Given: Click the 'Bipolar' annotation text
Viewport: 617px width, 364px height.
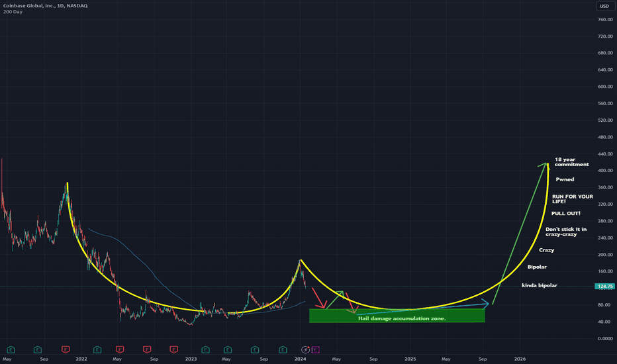Looking at the screenshot, I should point(537,267).
